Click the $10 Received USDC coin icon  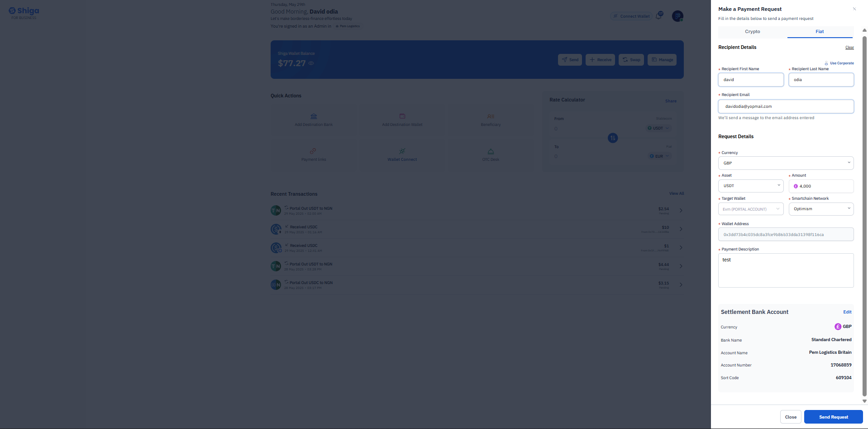tap(276, 229)
